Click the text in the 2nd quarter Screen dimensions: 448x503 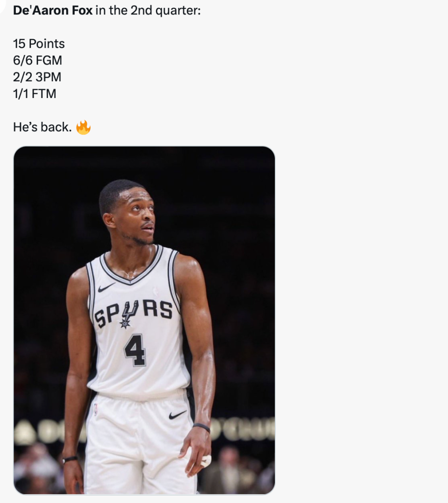tap(148, 10)
